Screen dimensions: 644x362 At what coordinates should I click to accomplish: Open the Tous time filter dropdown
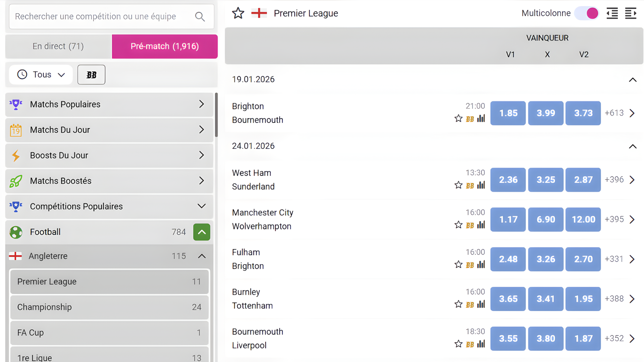click(41, 75)
